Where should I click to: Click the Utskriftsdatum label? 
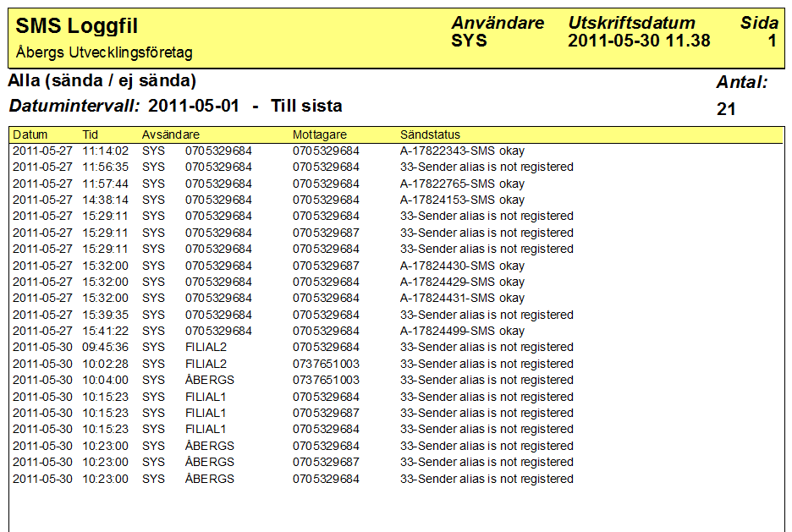631,23
